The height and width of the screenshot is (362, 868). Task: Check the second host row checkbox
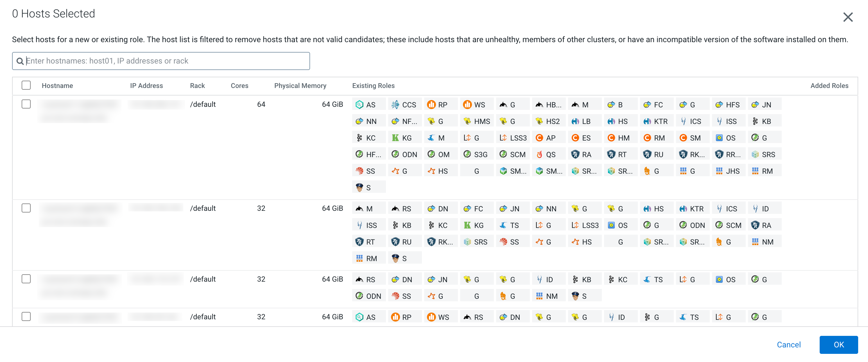(26, 208)
